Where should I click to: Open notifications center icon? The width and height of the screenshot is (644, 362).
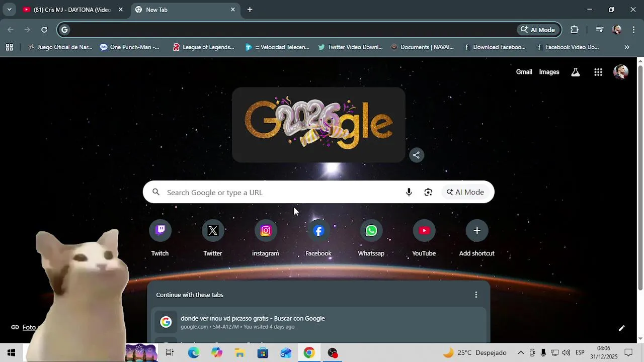pyautogui.click(x=628, y=352)
